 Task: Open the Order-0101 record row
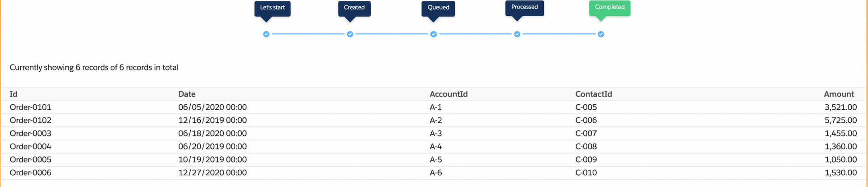(30, 107)
